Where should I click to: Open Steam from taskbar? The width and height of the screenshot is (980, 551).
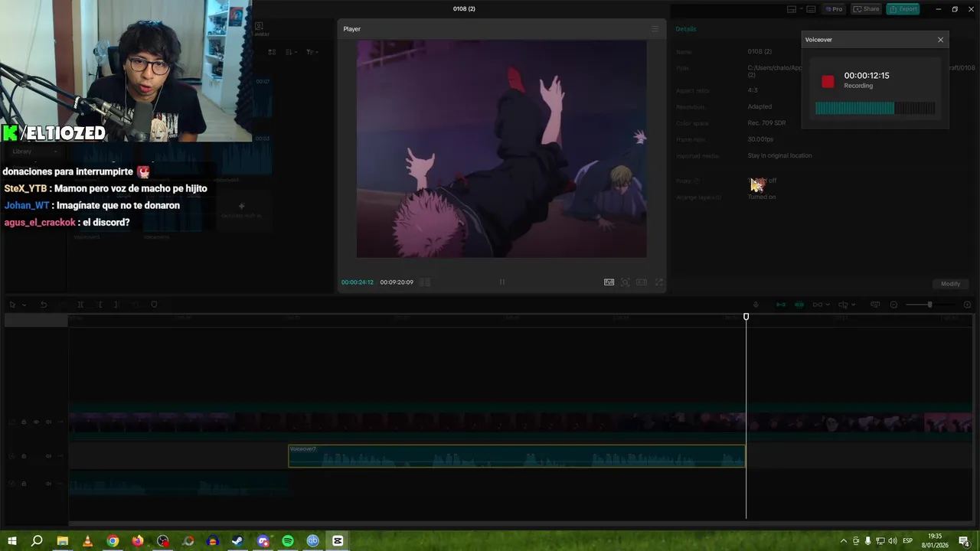pos(237,541)
